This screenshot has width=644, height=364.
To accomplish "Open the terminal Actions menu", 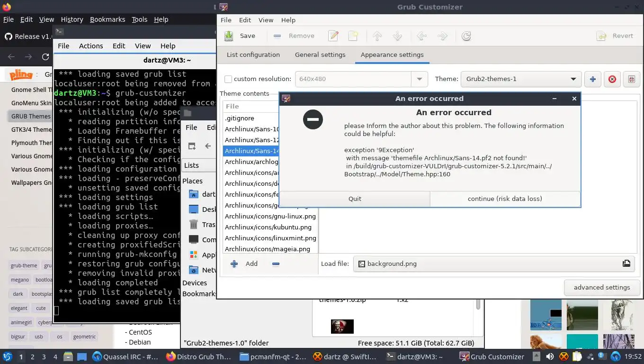I will [x=91, y=46].
